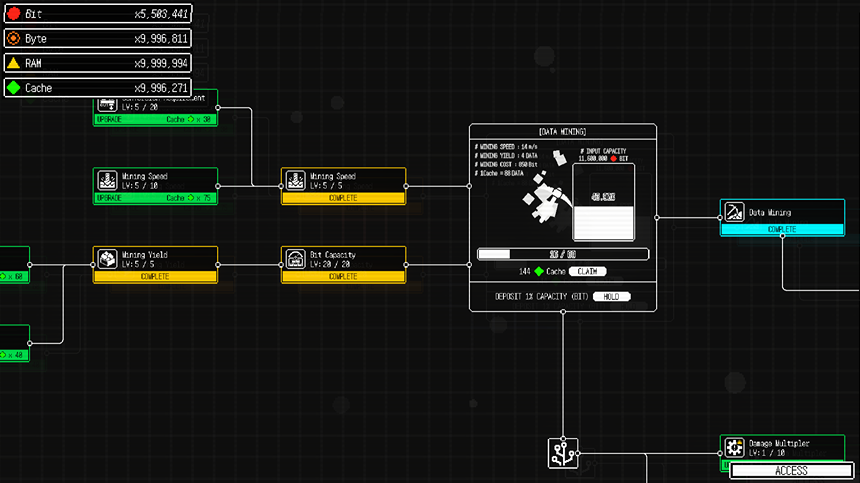Click the mining progress bar

(x=562, y=254)
